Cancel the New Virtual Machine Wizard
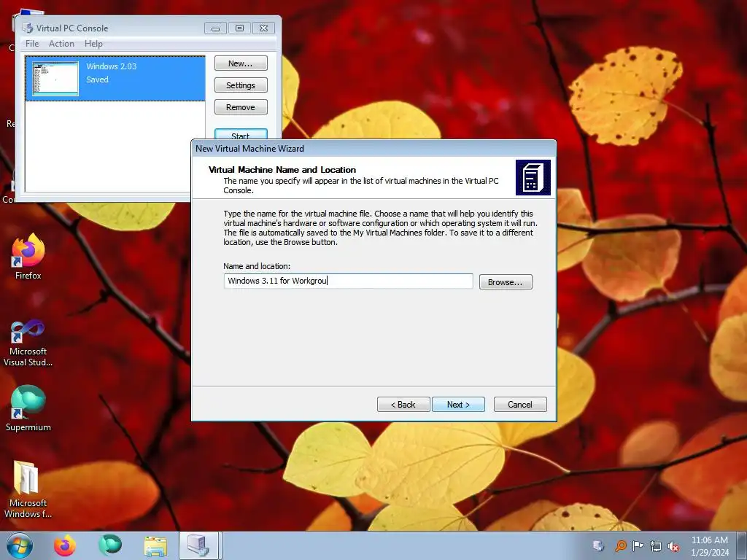Viewport: 747px width, 560px height. (520, 404)
